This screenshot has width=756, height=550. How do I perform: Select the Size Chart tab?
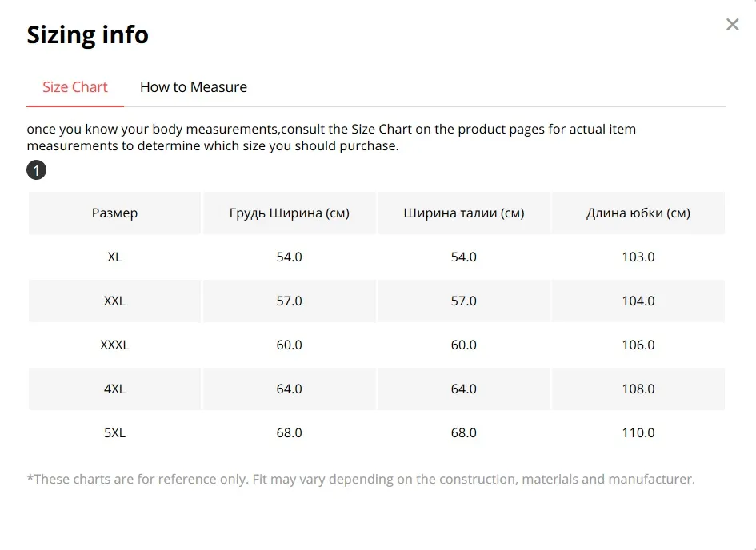(x=74, y=87)
